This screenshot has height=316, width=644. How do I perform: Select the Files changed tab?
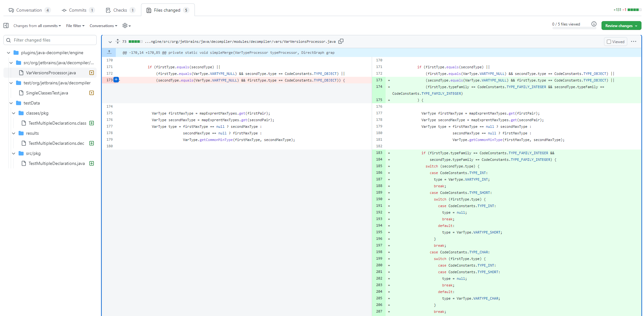[168, 10]
